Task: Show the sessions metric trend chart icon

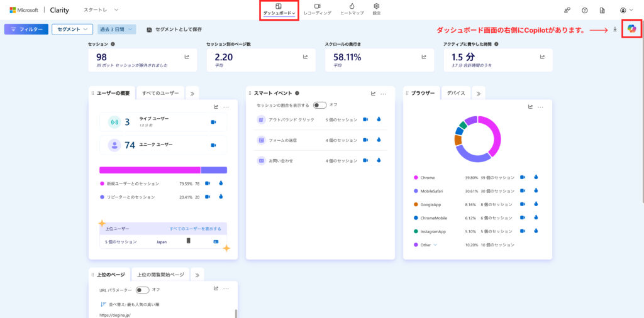Action: click(187, 57)
